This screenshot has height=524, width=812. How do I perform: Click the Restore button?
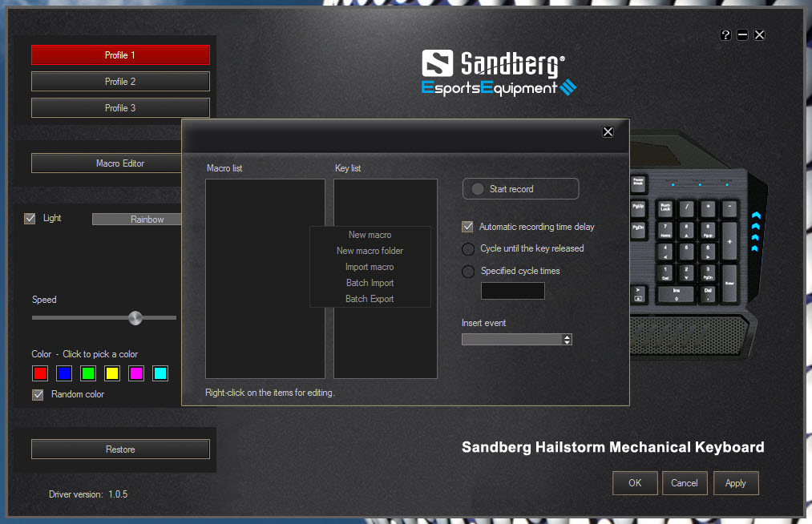(120, 449)
